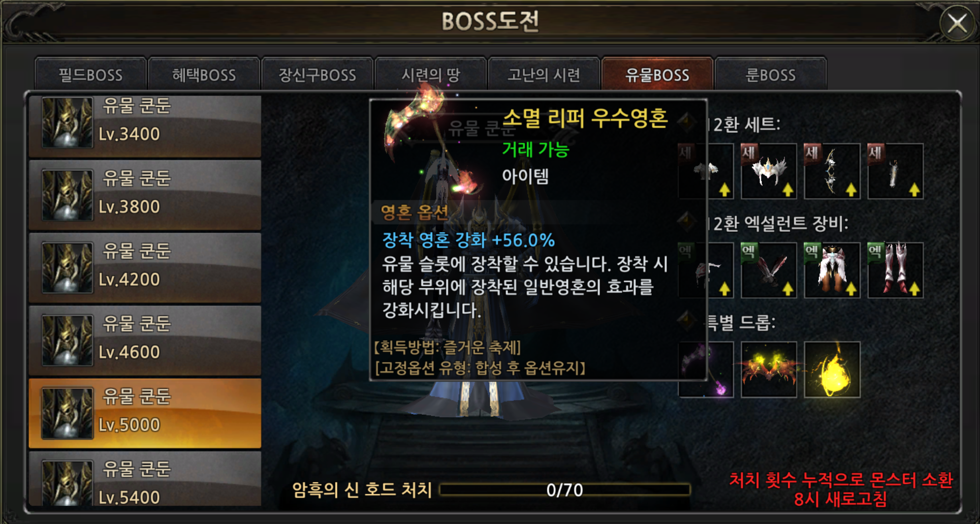The height and width of the screenshot is (524, 980).
Task: Select the excellent boots equipment icon
Action: click(x=895, y=270)
